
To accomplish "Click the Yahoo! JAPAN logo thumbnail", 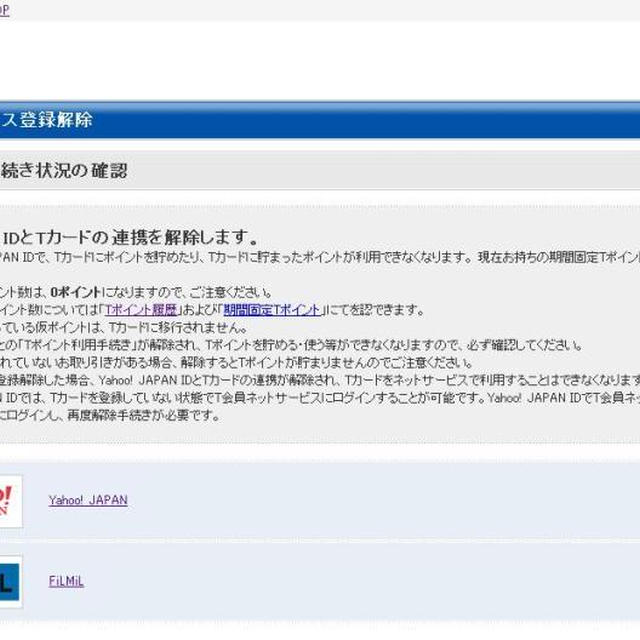I will pyautogui.click(x=11, y=501).
